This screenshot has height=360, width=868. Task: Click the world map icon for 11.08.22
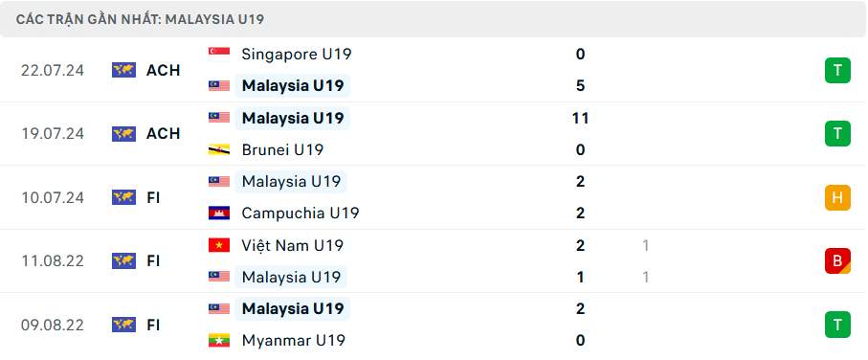[124, 260]
